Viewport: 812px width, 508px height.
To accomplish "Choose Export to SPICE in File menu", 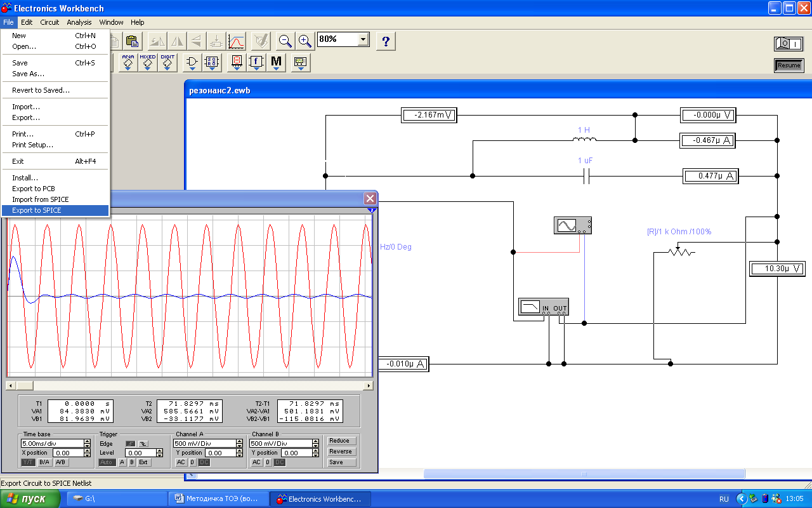I will [55, 210].
